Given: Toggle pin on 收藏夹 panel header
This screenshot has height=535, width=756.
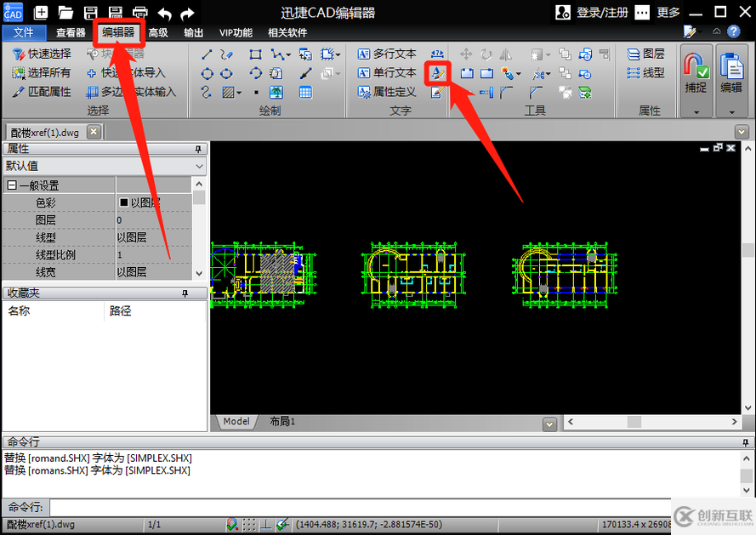Looking at the screenshot, I should [185, 293].
